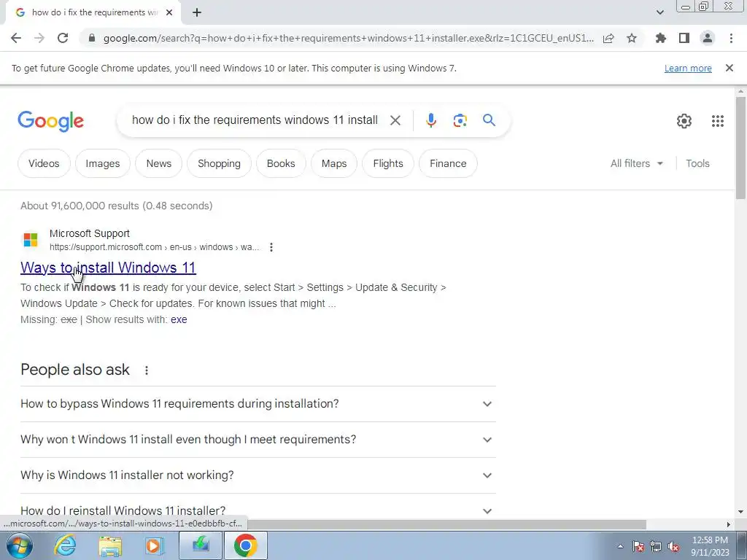Switch to the Flights filter
The image size is (747, 560).
(388, 163)
